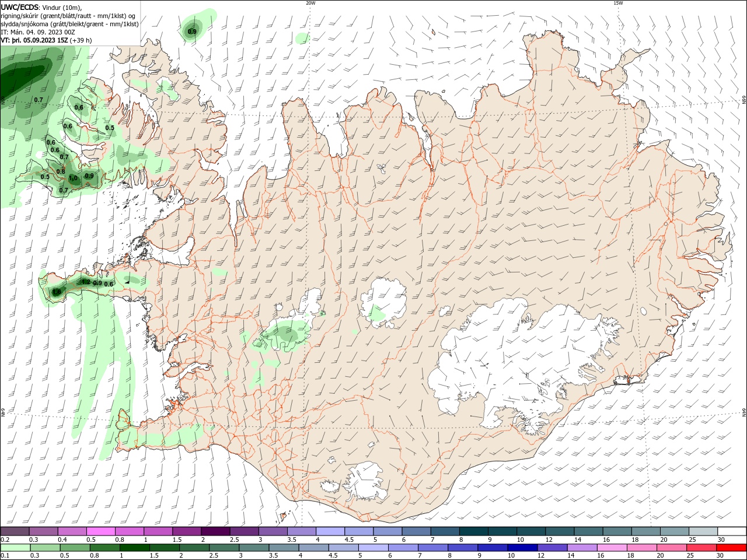Screen dimensions: 747x560
Task: Pick the dark teal 8 mm snow swatch
Action: (x=473, y=531)
